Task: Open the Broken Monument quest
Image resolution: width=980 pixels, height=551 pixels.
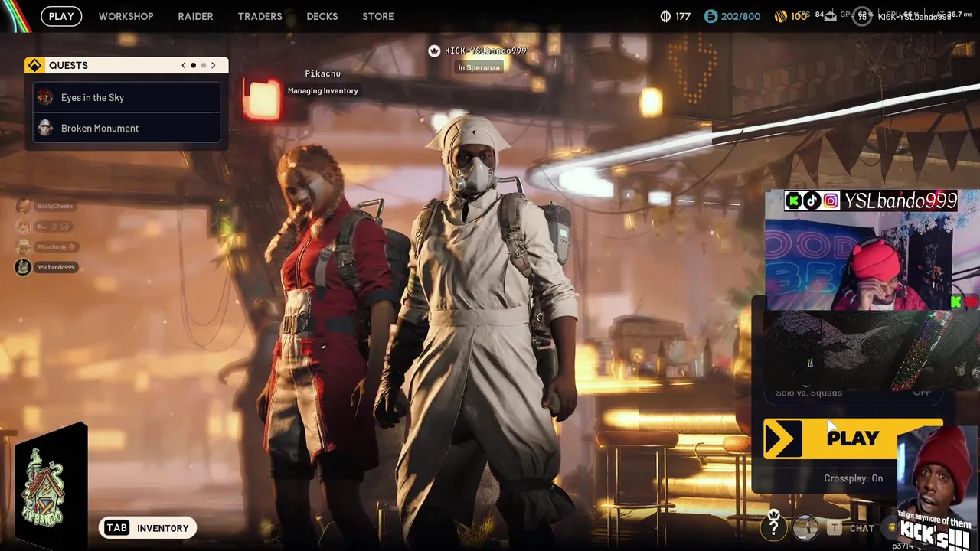Action: tap(126, 128)
